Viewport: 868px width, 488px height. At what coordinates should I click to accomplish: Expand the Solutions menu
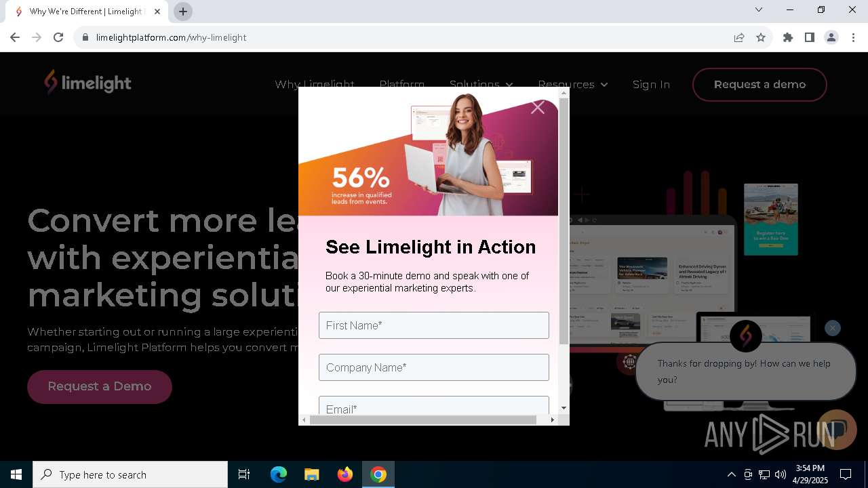pos(481,84)
